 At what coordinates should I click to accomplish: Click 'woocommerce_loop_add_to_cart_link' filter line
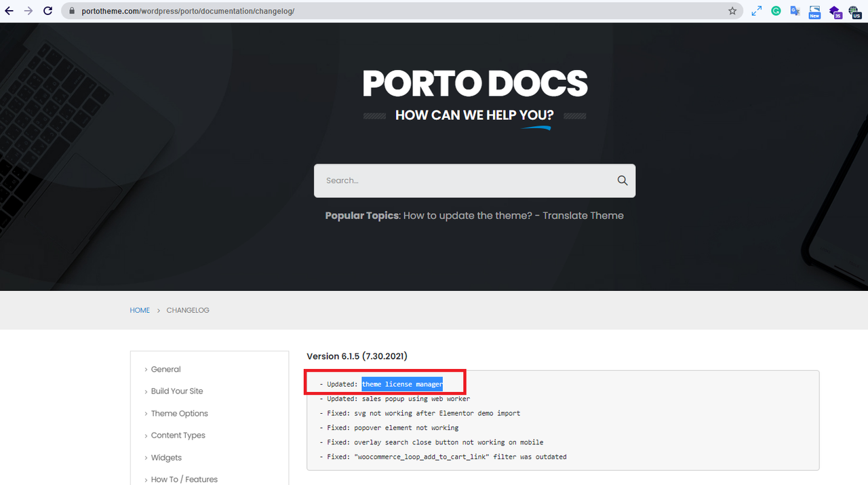tap(443, 457)
